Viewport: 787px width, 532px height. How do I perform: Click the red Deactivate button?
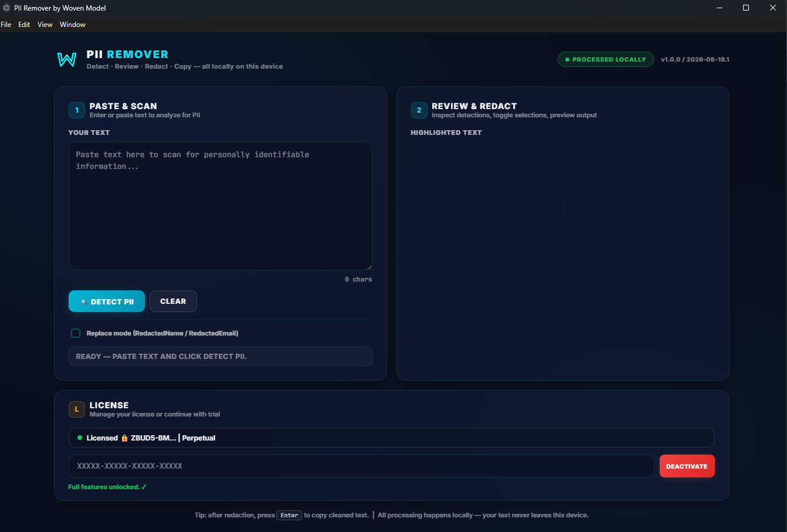click(687, 466)
